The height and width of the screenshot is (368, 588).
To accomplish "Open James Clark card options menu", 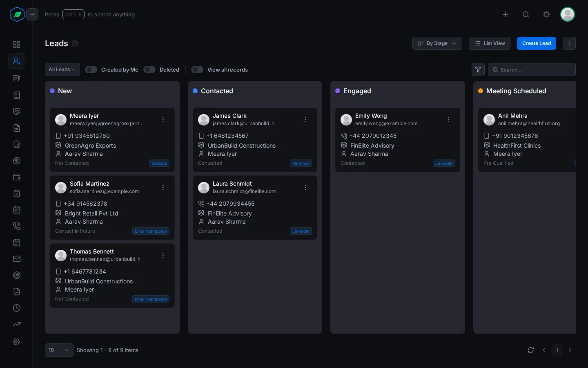I will click(x=305, y=120).
